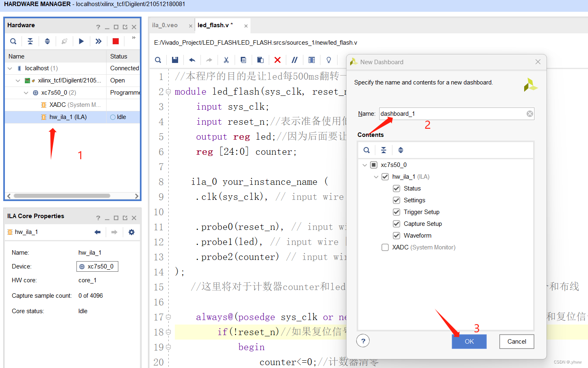The height and width of the screenshot is (368, 588).
Task: Uncheck the Settings checkbox
Action: (396, 200)
